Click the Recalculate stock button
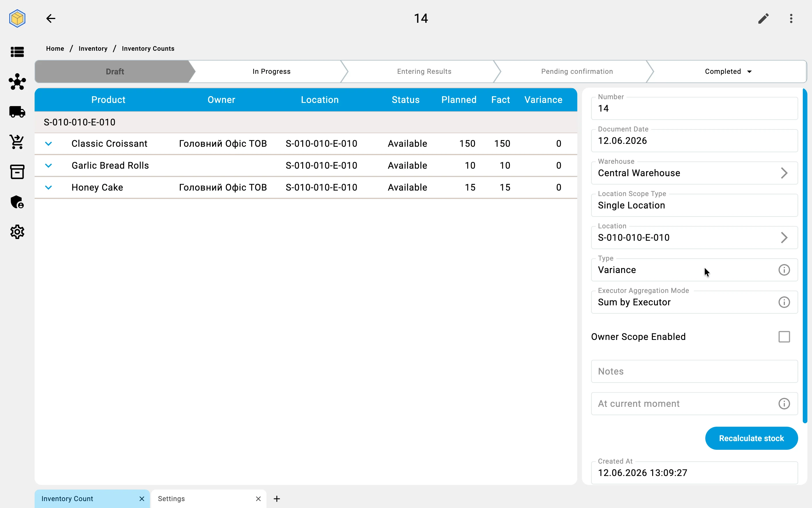The width and height of the screenshot is (812, 508). (751, 438)
